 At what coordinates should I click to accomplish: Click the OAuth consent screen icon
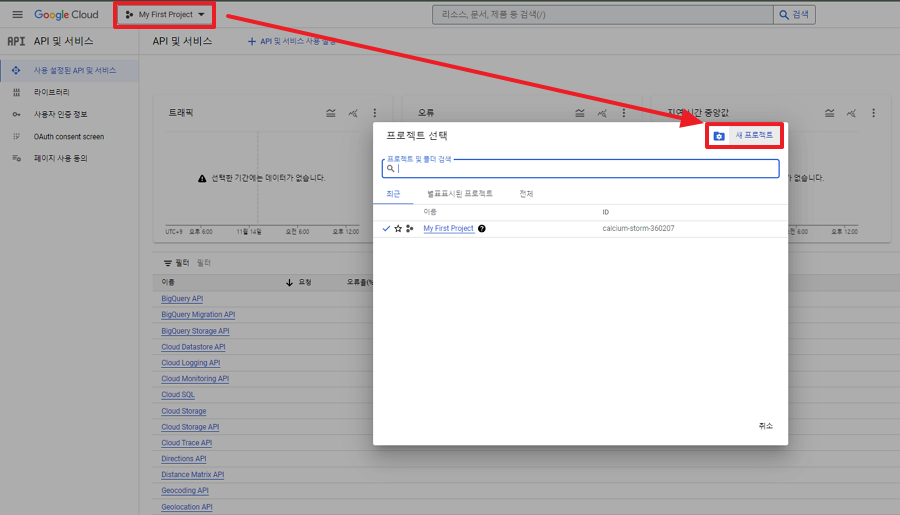[x=16, y=137]
